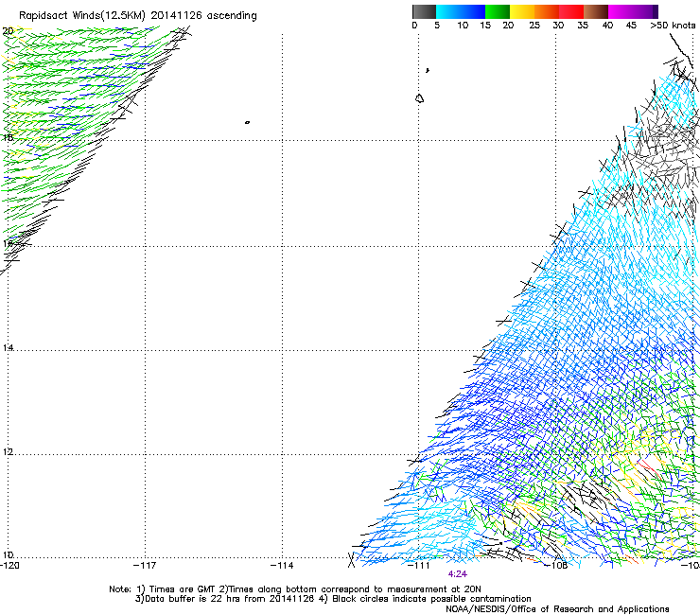Click the tiny island outline near -115
The image size is (700, 615).
(247, 122)
